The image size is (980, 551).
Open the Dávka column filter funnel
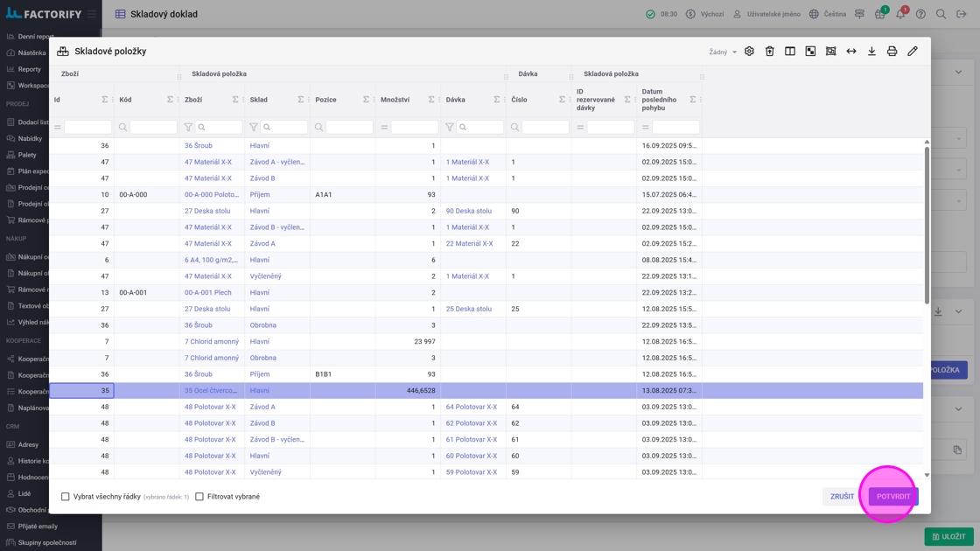pyautogui.click(x=450, y=128)
